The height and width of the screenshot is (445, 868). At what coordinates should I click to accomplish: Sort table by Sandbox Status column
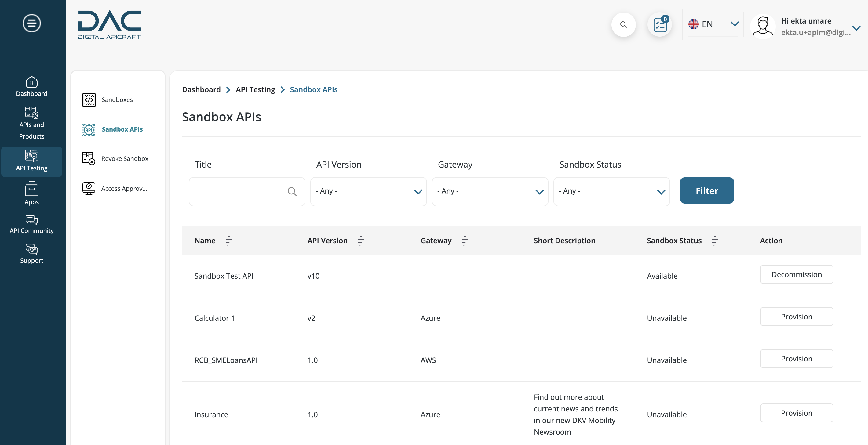715,241
